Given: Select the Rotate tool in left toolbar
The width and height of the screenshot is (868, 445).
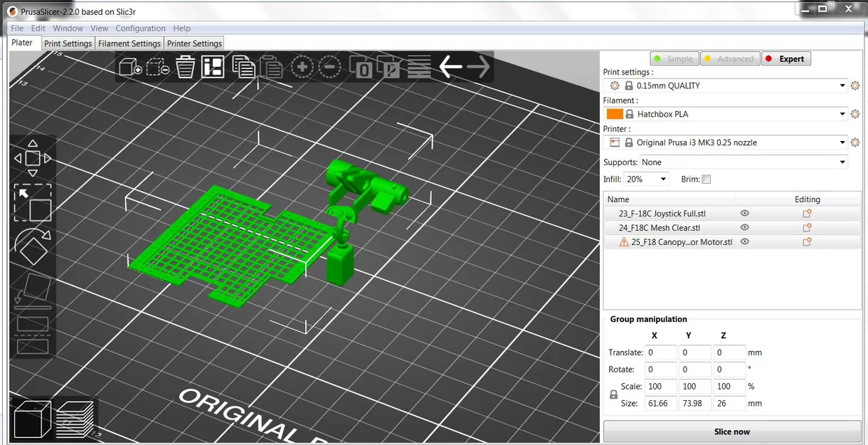Looking at the screenshot, I should click(33, 247).
